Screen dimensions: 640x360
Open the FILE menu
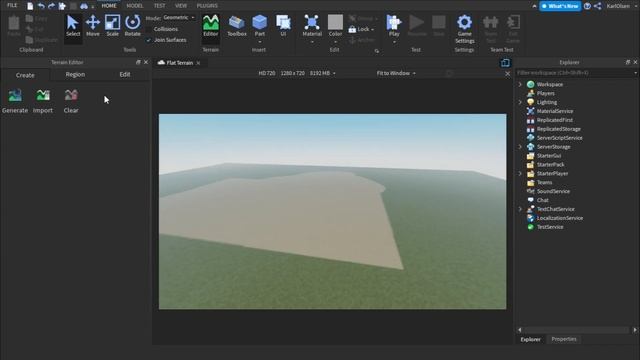coord(12,6)
